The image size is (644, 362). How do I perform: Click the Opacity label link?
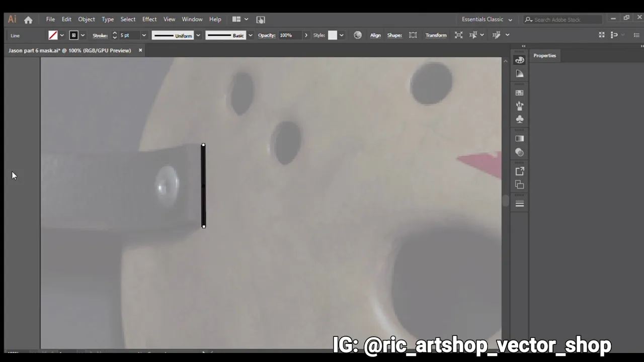(x=267, y=35)
